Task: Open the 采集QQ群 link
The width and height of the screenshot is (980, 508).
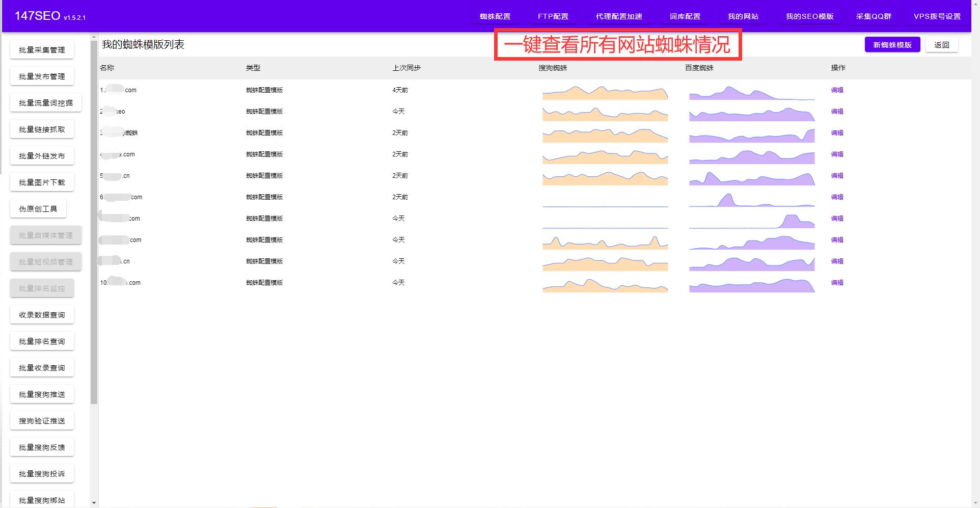Action: tap(873, 16)
